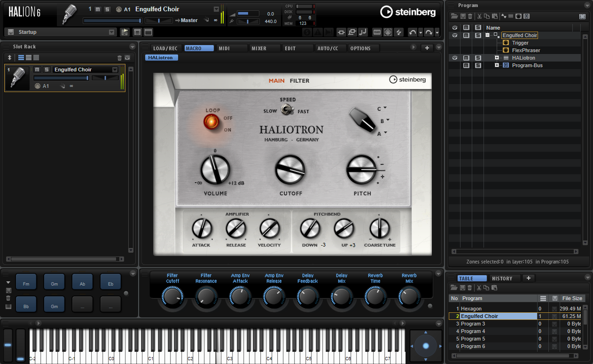Open the Startup multi-program dropdown
The height and width of the screenshot is (364, 593).
[x=112, y=32]
